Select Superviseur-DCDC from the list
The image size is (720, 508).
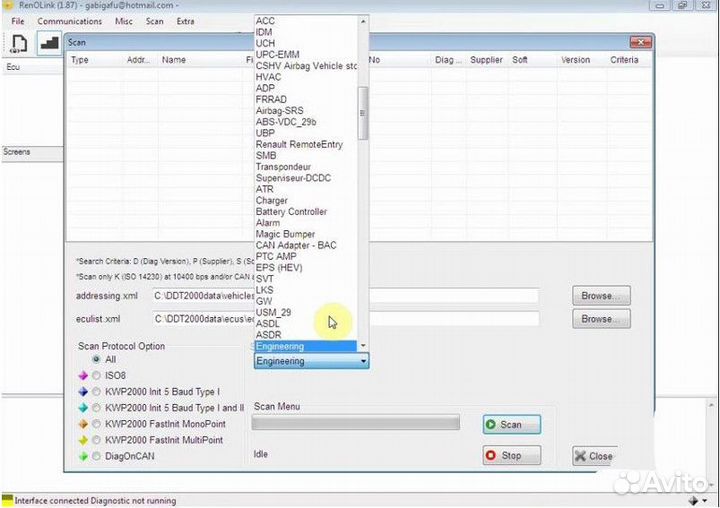tap(305, 178)
